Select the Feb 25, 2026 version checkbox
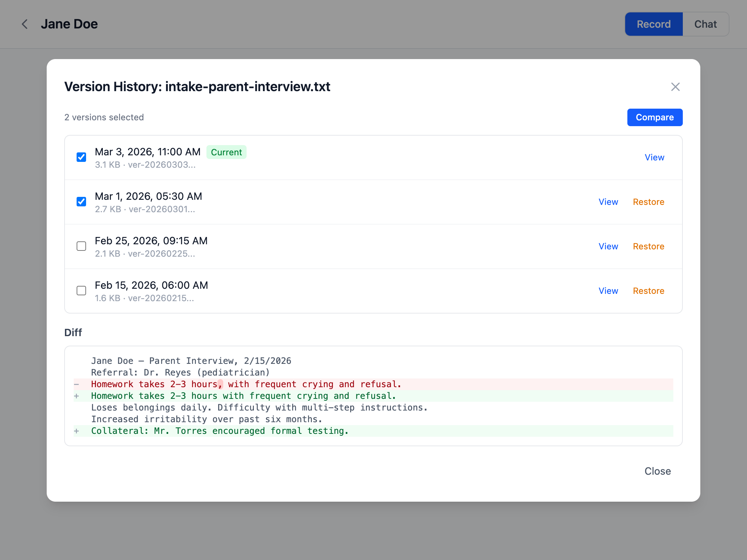 pos(81,246)
